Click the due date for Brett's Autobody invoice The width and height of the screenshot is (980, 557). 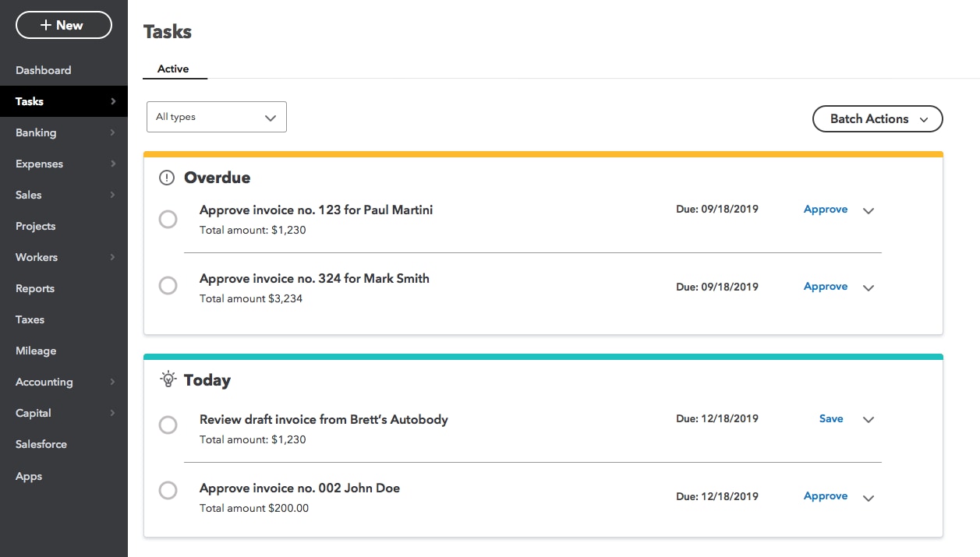click(x=717, y=419)
